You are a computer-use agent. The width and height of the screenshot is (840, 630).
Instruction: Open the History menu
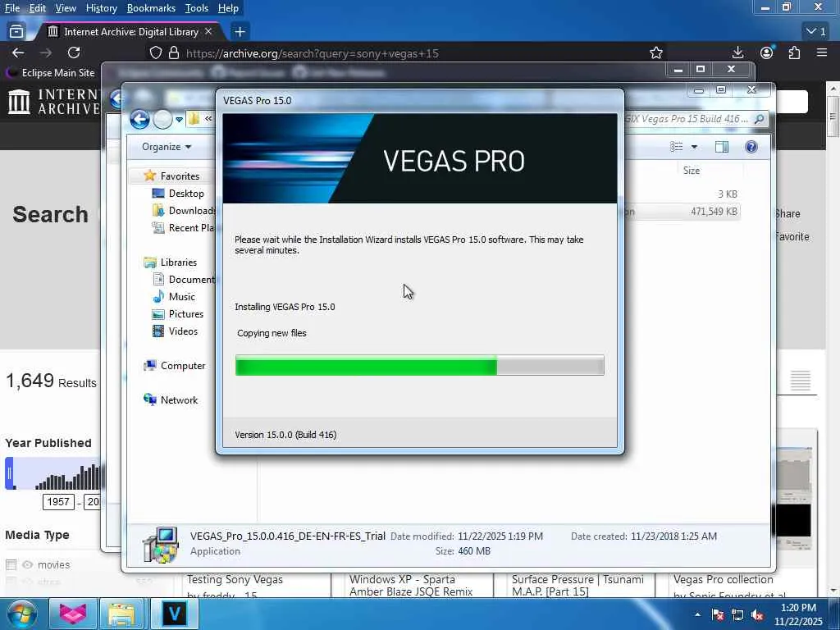pos(101,8)
